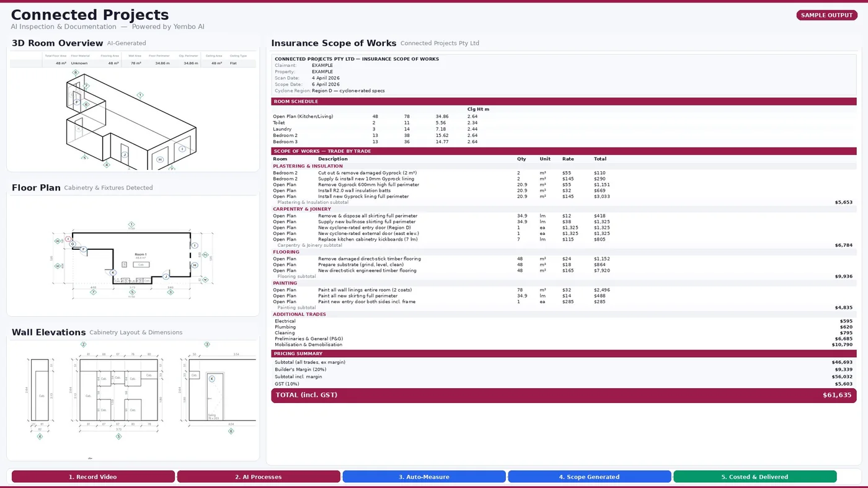The width and height of the screenshot is (868, 488).
Task: Select 'Prepare substrate (grind, level, clean)' row
Action: (564, 265)
